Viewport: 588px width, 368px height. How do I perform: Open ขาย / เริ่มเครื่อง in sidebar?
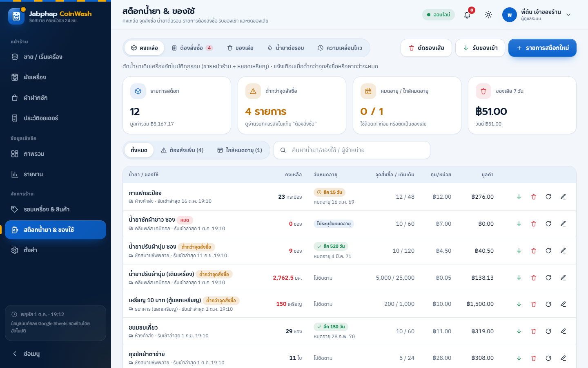click(56, 57)
